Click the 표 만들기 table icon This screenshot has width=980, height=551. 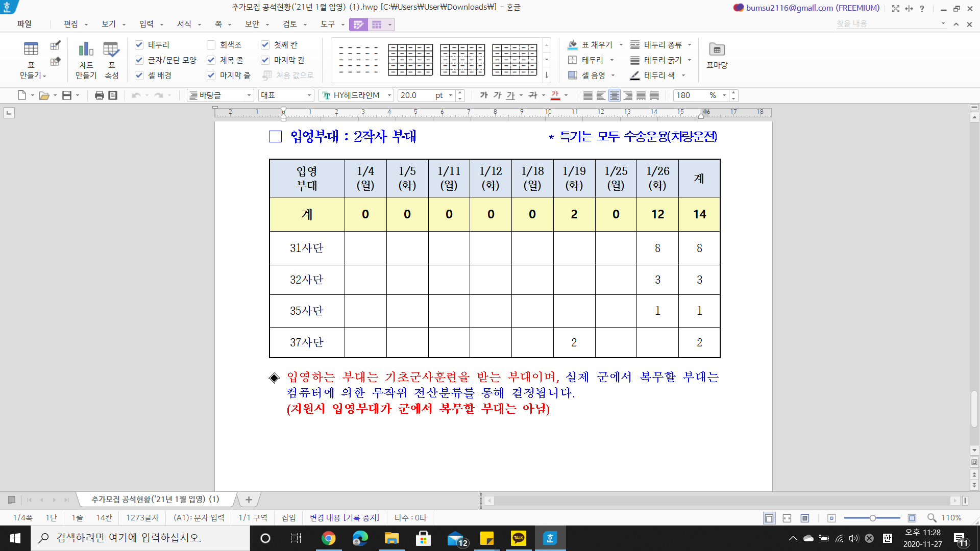[31, 49]
